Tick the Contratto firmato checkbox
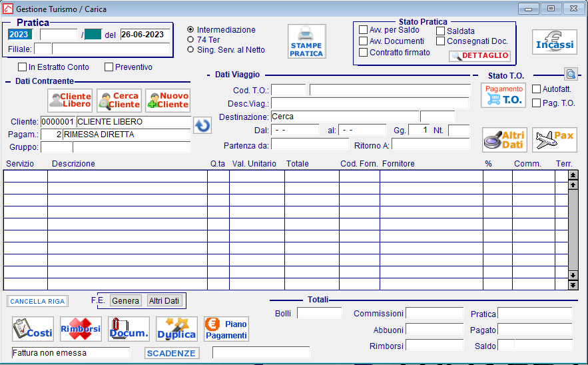The image size is (588, 365). click(363, 52)
